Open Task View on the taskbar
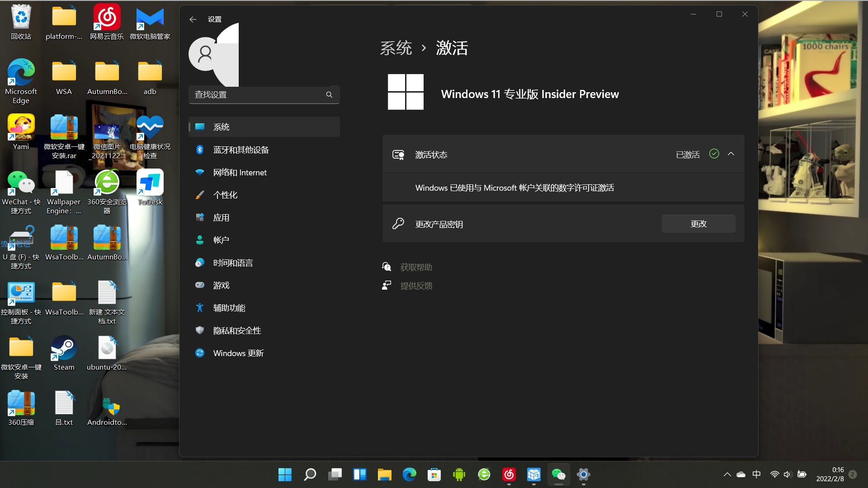 335,474
